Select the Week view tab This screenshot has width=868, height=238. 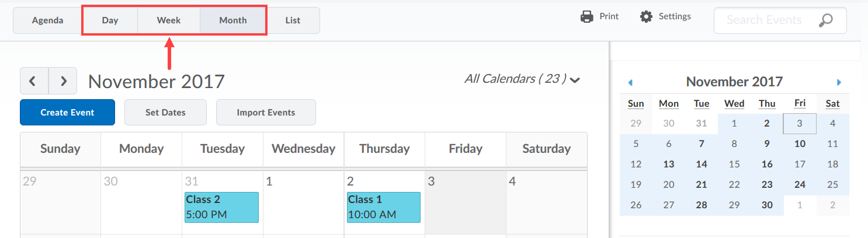click(x=169, y=20)
